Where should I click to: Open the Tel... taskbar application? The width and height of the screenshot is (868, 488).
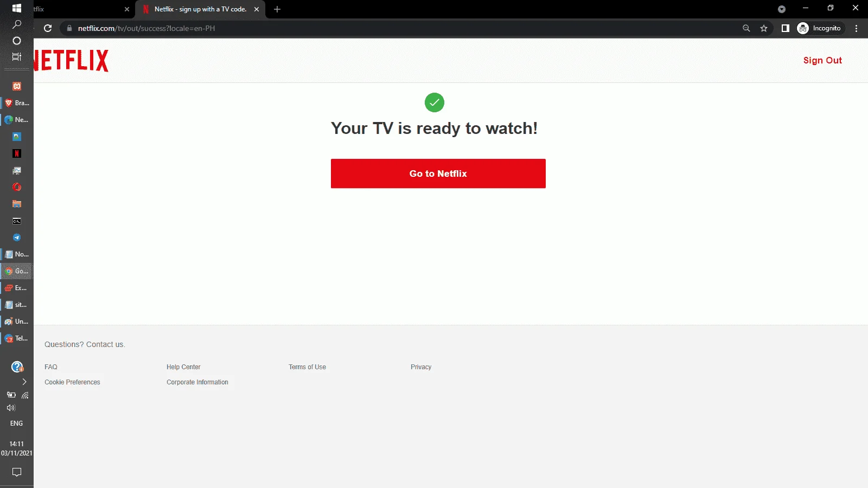17,338
